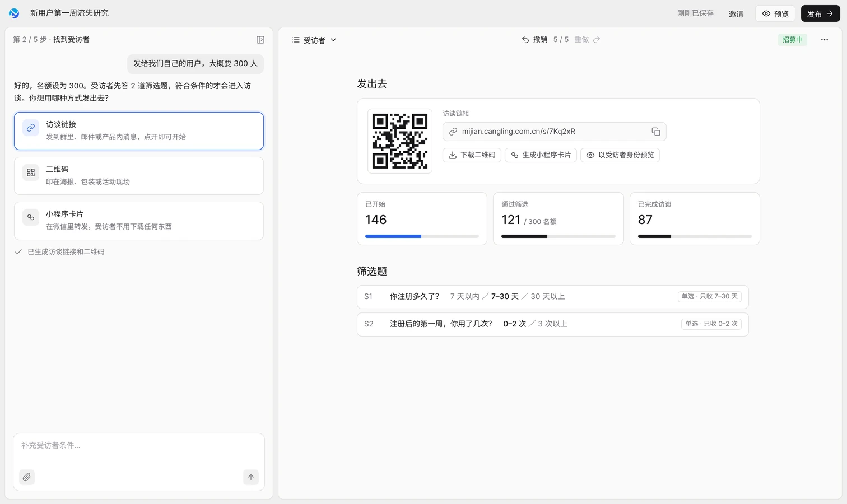Open screening question S2 about first-week usage

(553, 324)
